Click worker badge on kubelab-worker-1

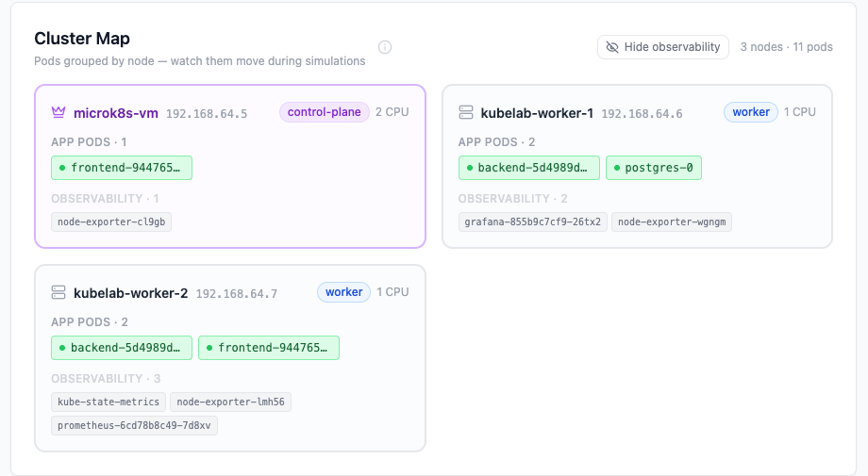coord(751,112)
